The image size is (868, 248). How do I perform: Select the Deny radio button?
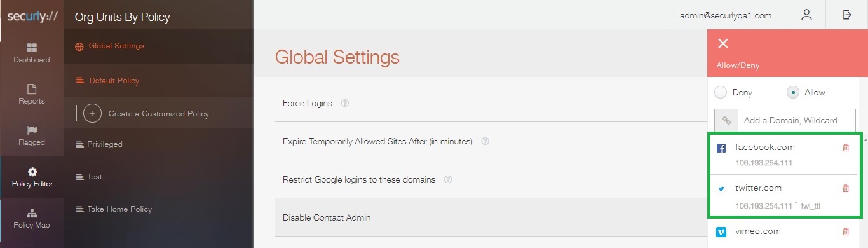pyautogui.click(x=721, y=92)
